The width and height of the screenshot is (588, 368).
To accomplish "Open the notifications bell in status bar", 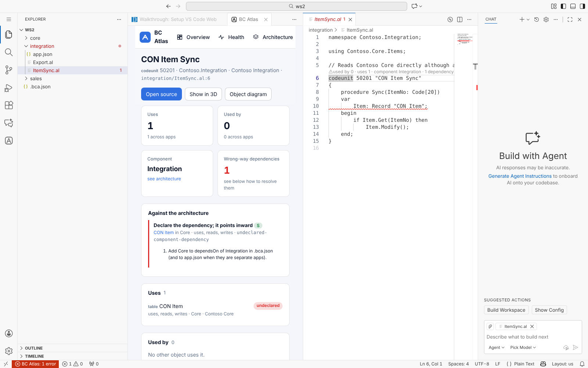I will pos(582,364).
